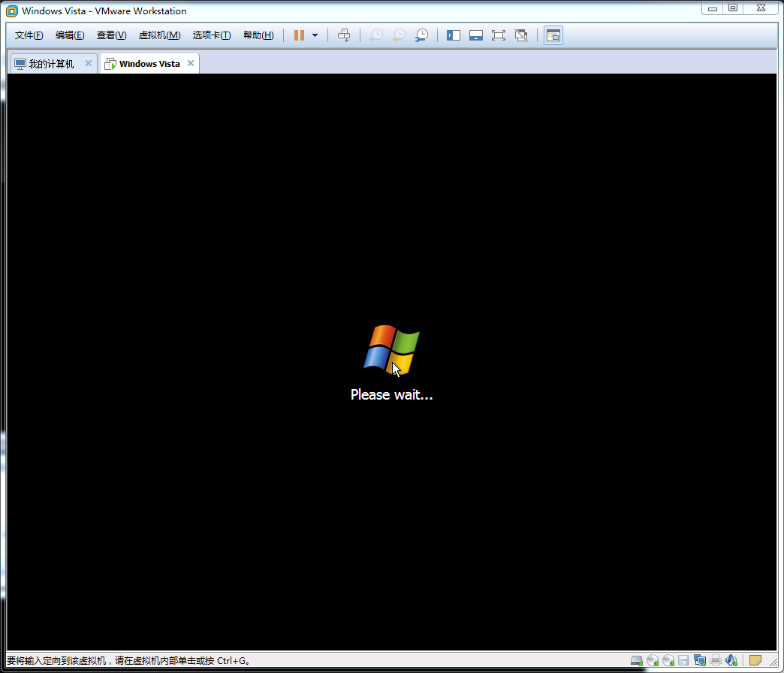Open the 选项卡(T) menu

212,35
